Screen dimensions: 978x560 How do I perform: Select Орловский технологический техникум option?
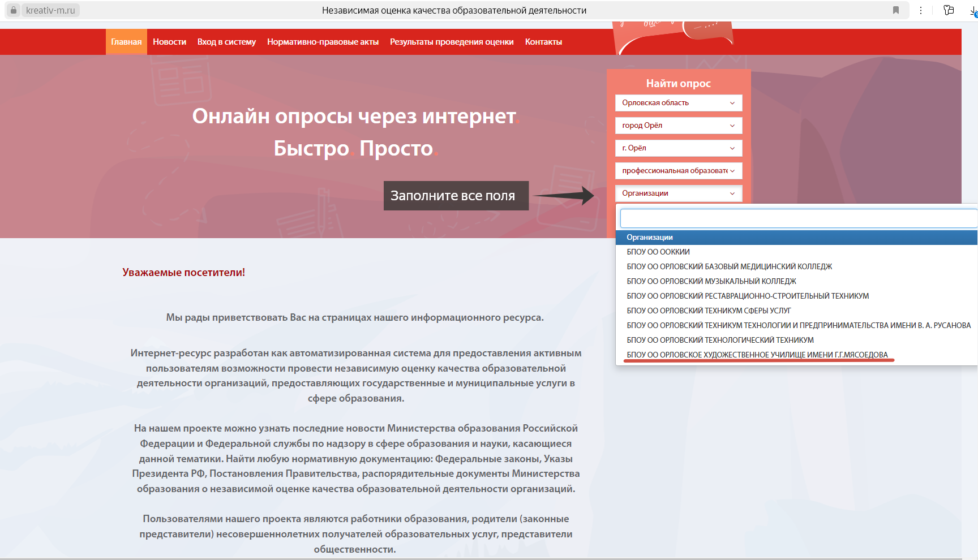796,341
